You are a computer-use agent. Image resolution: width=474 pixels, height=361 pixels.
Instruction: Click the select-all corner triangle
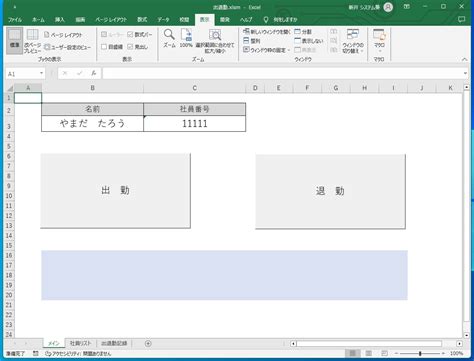click(x=10, y=88)
